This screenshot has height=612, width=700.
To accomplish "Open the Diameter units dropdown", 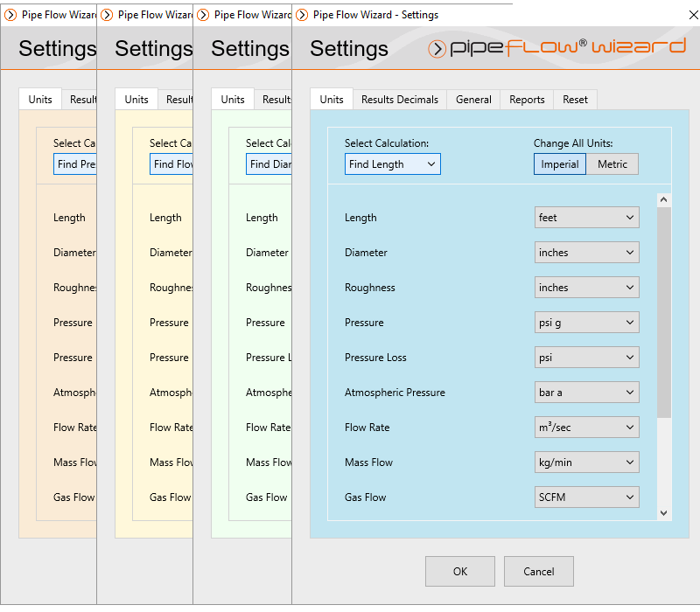I will point(586,253).
